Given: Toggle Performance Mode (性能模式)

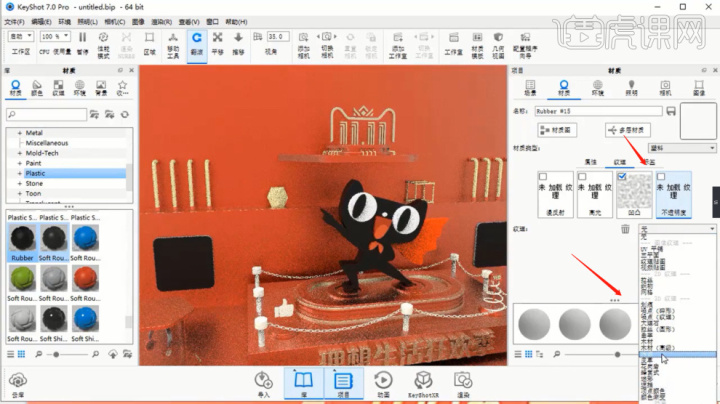Looking at the screenshot, I should click(x=103, y=45).
